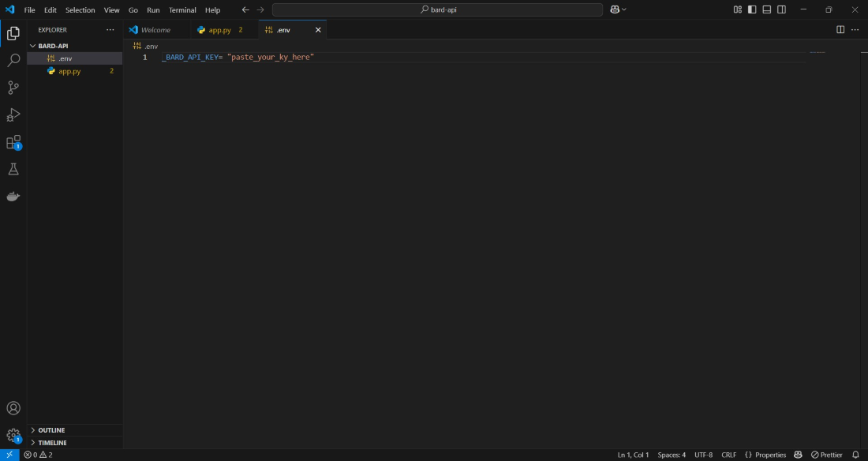The image size is (868, 461).
Task: Open editor More Actions ellipsis
Action: click(x=855, y=30)
